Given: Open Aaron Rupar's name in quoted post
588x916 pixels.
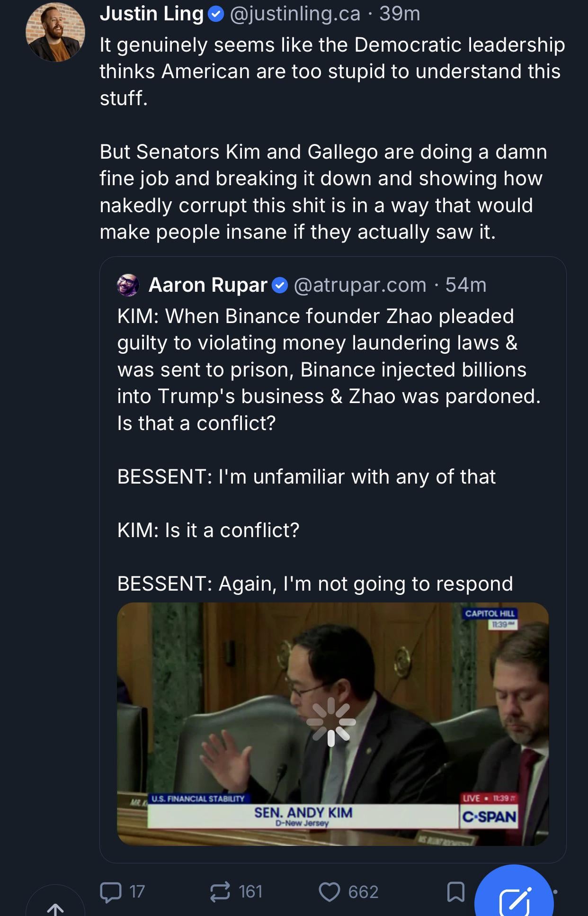Looking at the screenshot, I should pos(208,285).
